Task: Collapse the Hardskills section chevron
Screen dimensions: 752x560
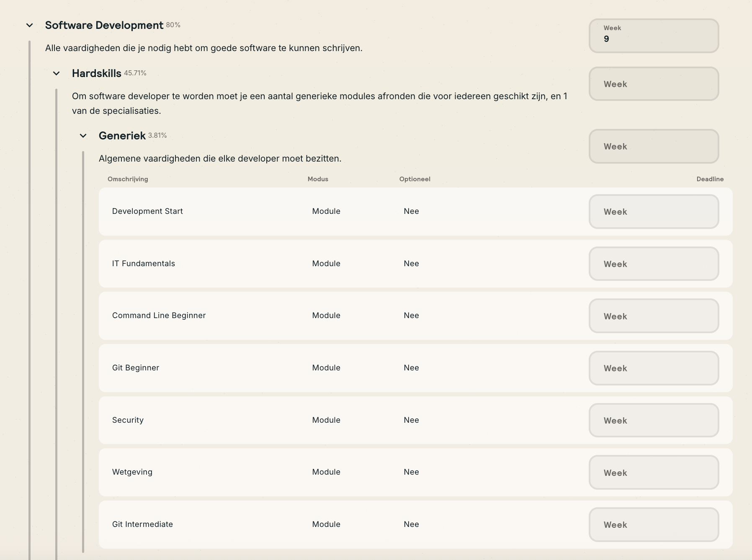Action: (x=57, y=74)
